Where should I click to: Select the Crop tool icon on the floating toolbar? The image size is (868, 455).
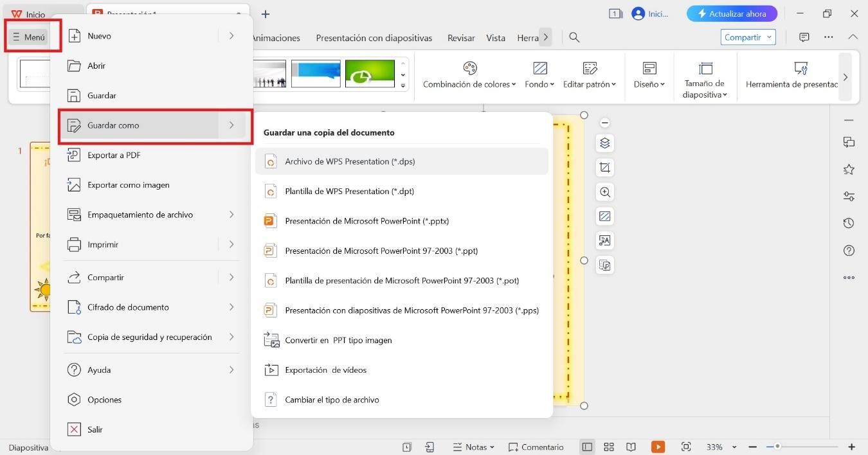click(x=604, y=167)
